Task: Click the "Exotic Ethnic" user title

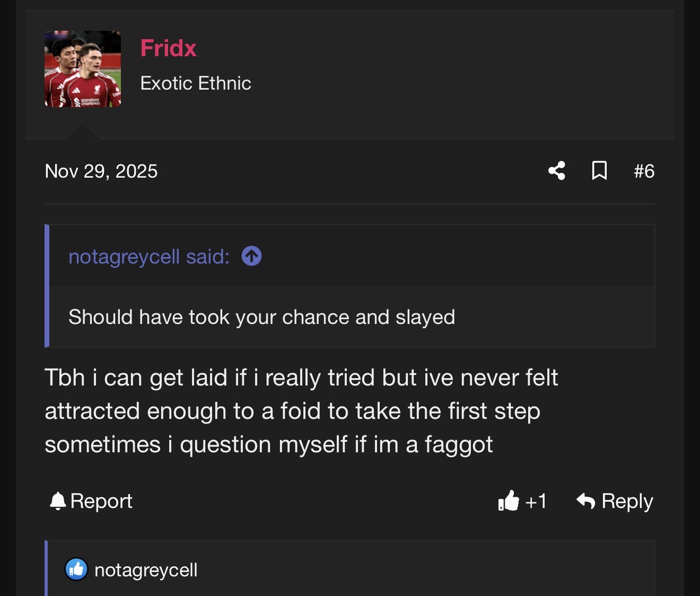Action: coord(196,83)
